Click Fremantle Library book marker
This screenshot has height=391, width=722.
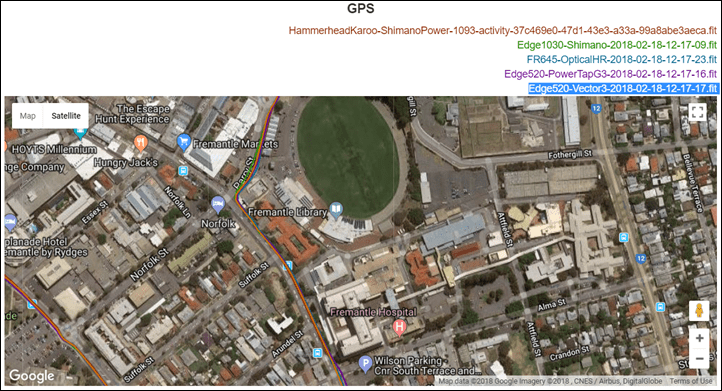pos(337,210)
